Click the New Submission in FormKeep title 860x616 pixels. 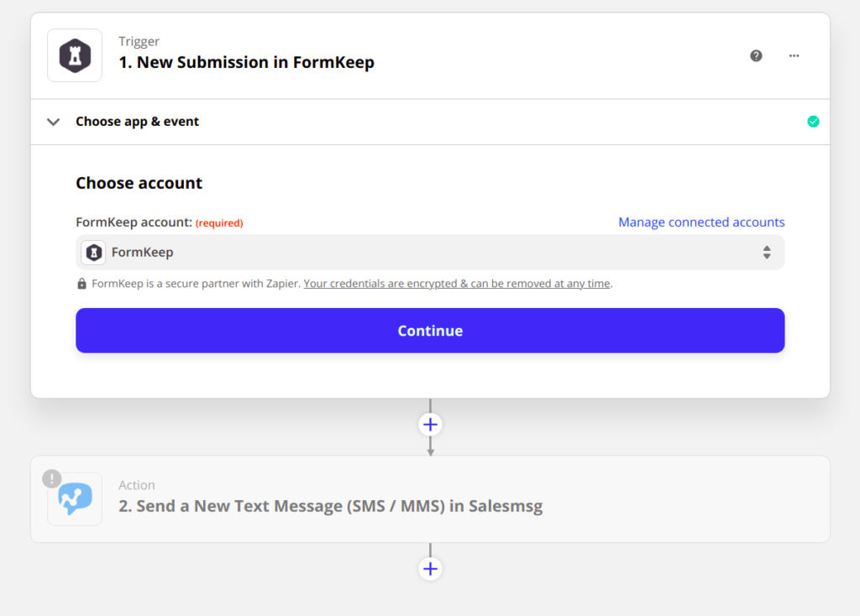point(246,62)
